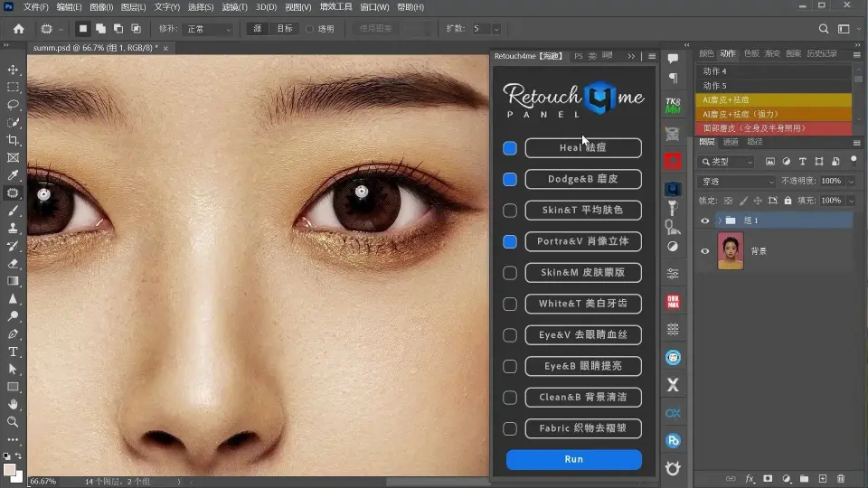Click the TK8 MM panel icon
Image resolution: width=868 pixels, height=488 pixels.
(x=673, y=106)
